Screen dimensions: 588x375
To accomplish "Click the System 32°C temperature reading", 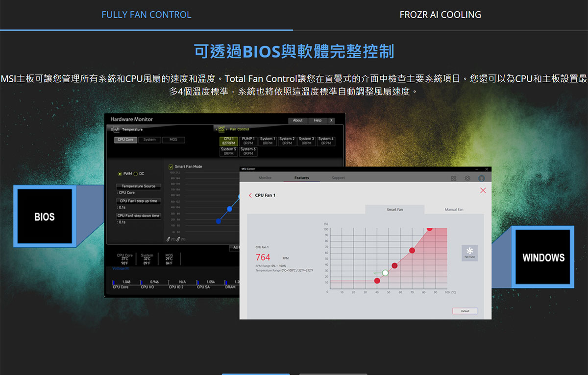I will (x=147, y=259).
